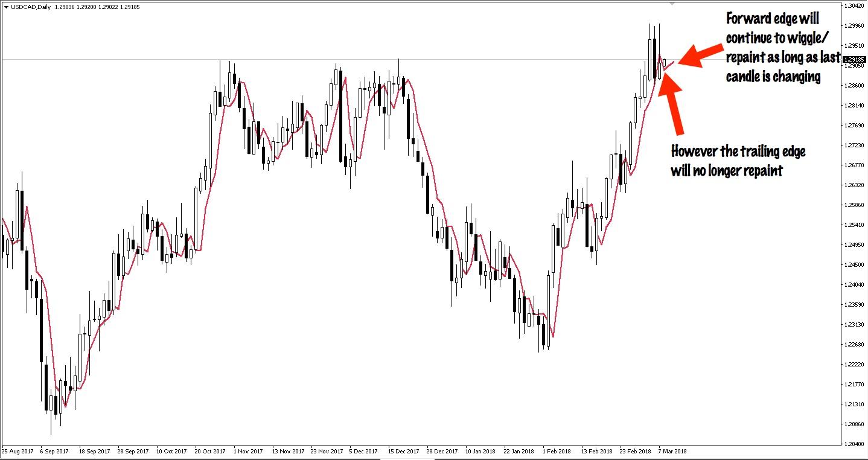This screenshot has width=868, height=460.
Task: Click the 23 Nov 2017 date label
Action: [326, 451]
